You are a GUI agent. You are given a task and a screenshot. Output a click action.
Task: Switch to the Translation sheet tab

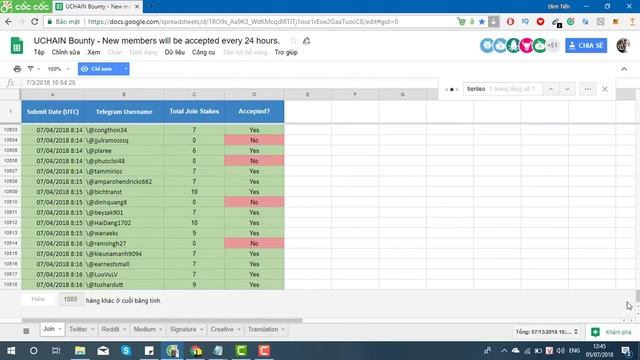(263, 329)
